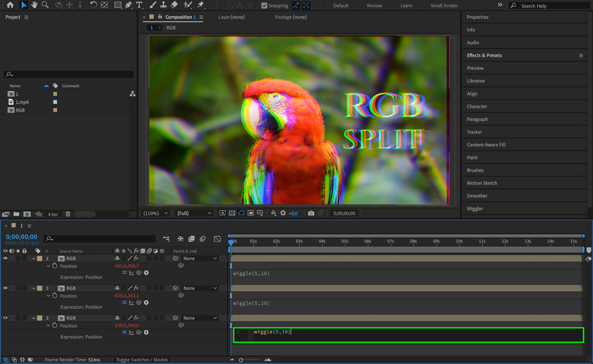Screen dimensions: 593x364
Task: Open the resolution (Full) dropdown
Action: pos(194,213)
